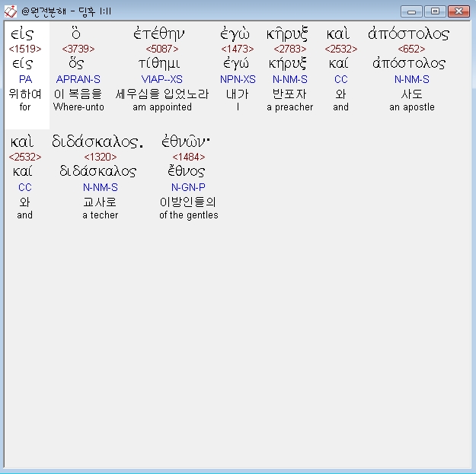Close the 원전분해 window

[458, 11]
